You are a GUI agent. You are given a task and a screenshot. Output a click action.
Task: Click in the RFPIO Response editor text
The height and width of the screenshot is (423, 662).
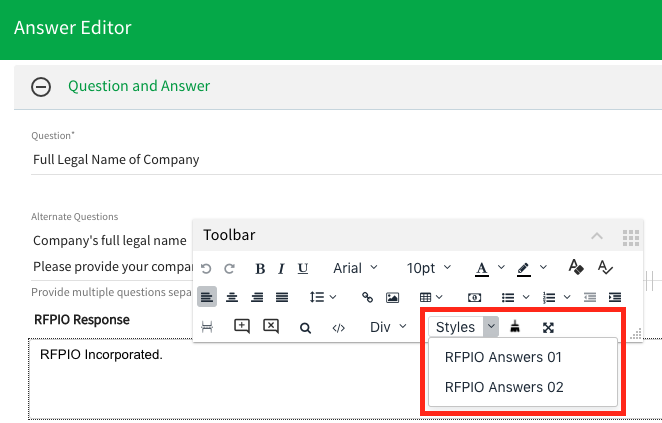pos(101,355)
